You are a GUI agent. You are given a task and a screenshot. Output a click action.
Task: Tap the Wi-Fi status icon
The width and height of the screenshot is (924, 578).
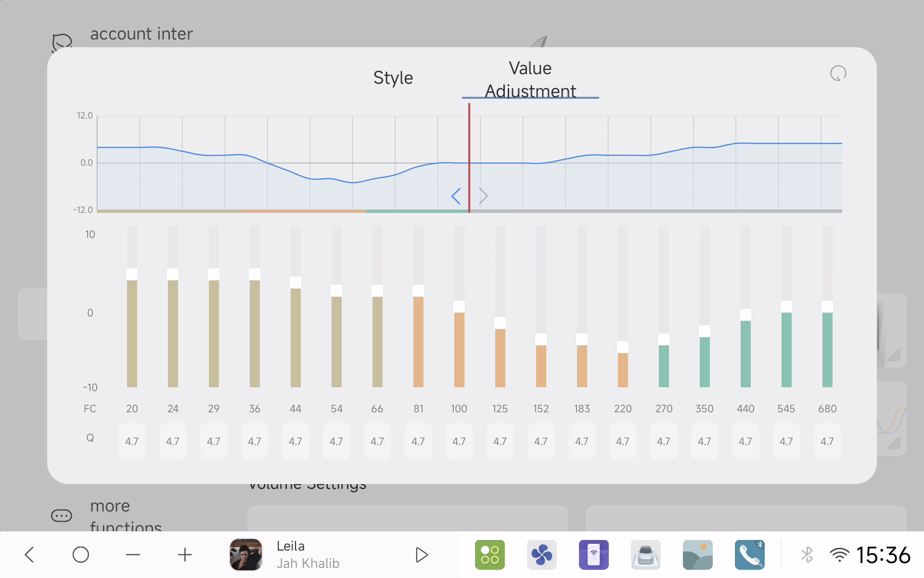(x=839, y=555)
